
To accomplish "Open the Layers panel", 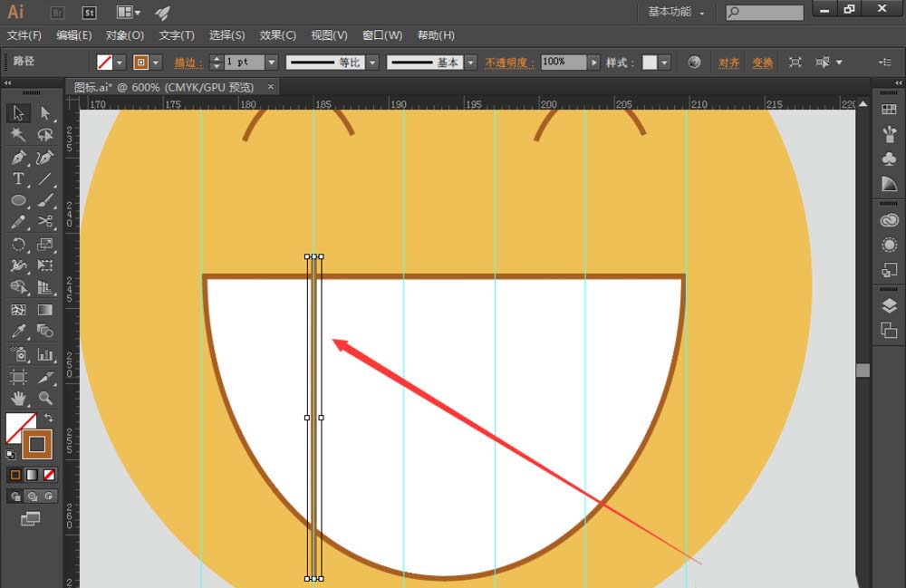I will [890, 305].
